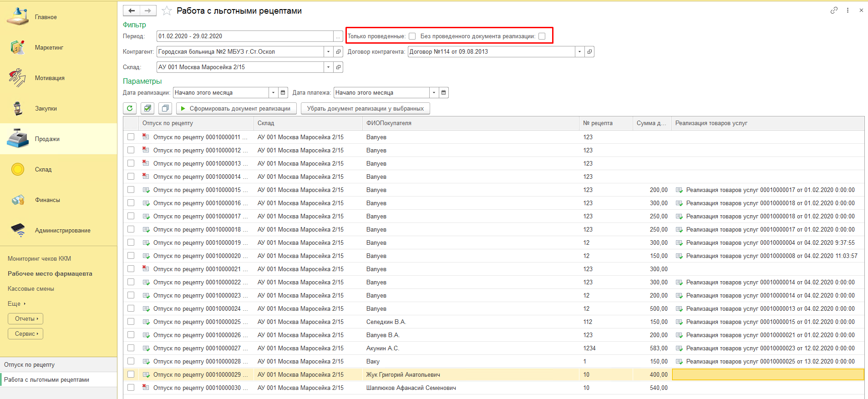Expand the Склад dropdown list

pos(328,67)
